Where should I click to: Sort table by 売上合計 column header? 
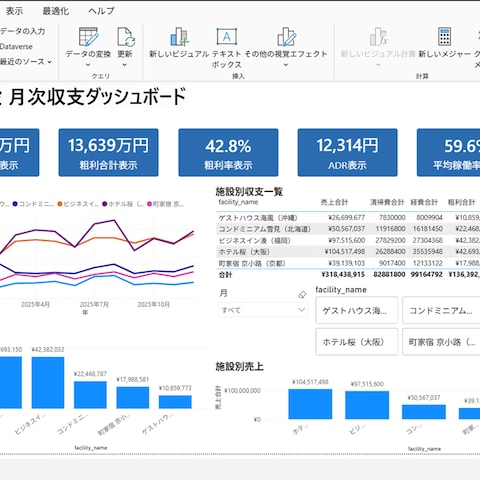[334, 202]
